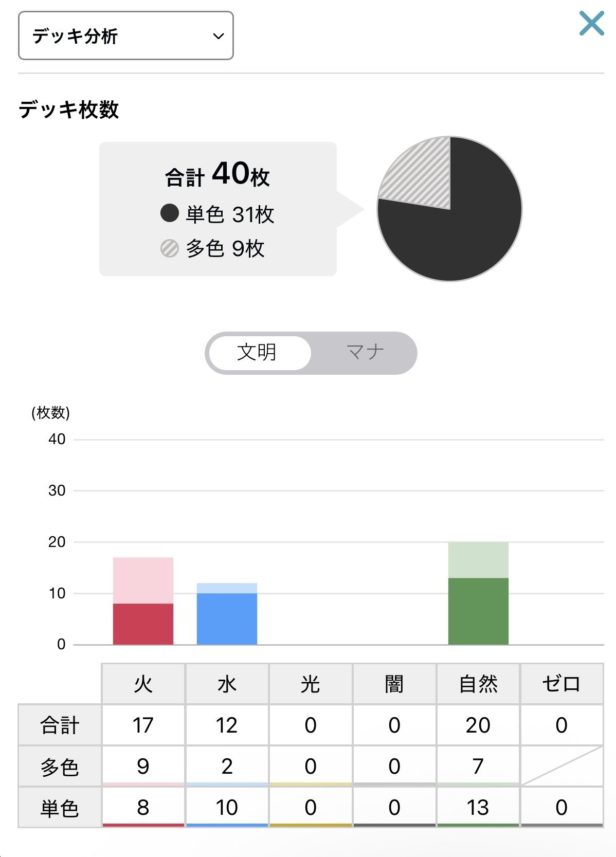
Task: Click the 自然 column header
Action: pos(478,684)
